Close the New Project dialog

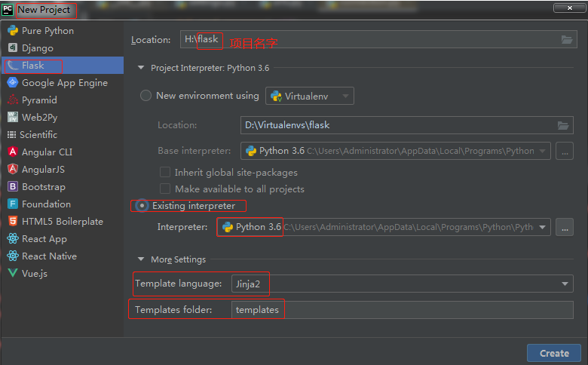pos(569,8)
